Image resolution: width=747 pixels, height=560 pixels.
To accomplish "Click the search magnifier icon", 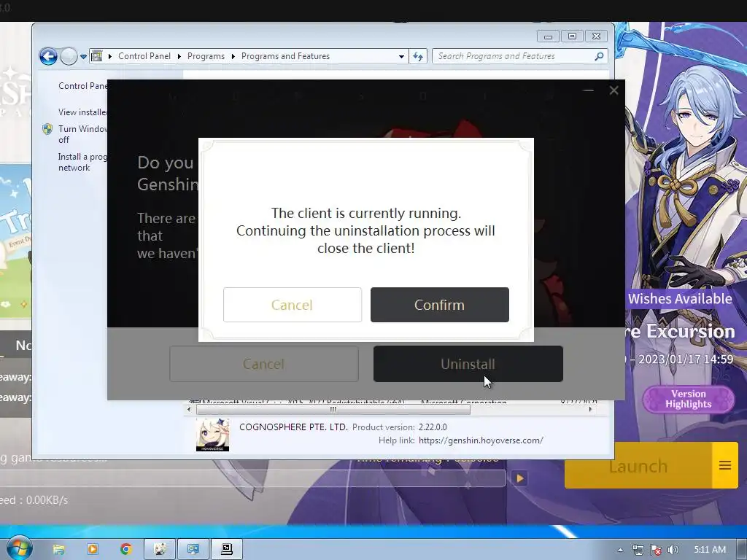I will [x=600, y=56].
